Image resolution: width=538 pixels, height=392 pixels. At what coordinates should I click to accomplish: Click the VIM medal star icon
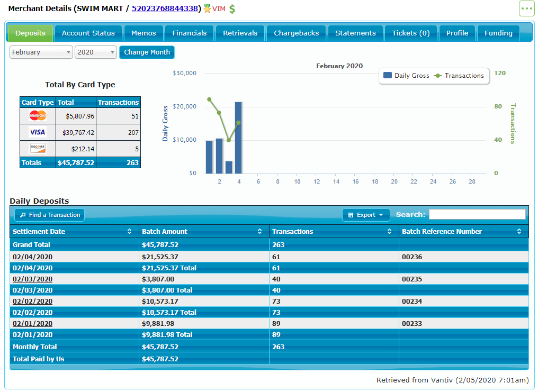click(207, 9)
